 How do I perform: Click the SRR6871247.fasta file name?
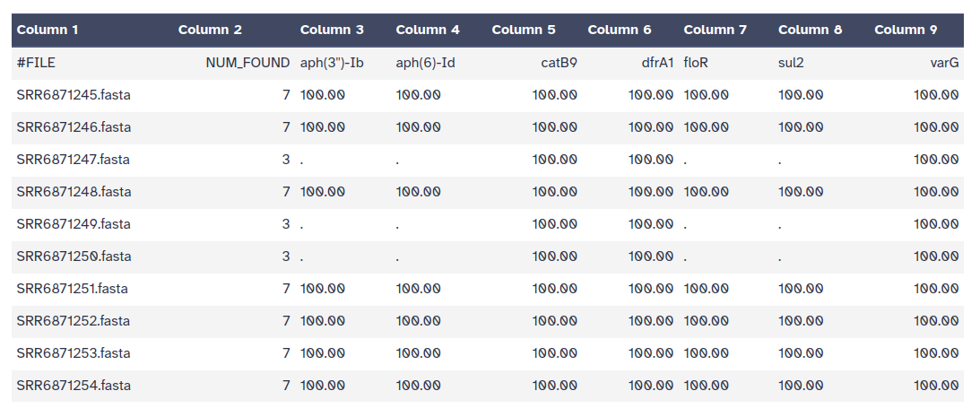click(74, 160)
